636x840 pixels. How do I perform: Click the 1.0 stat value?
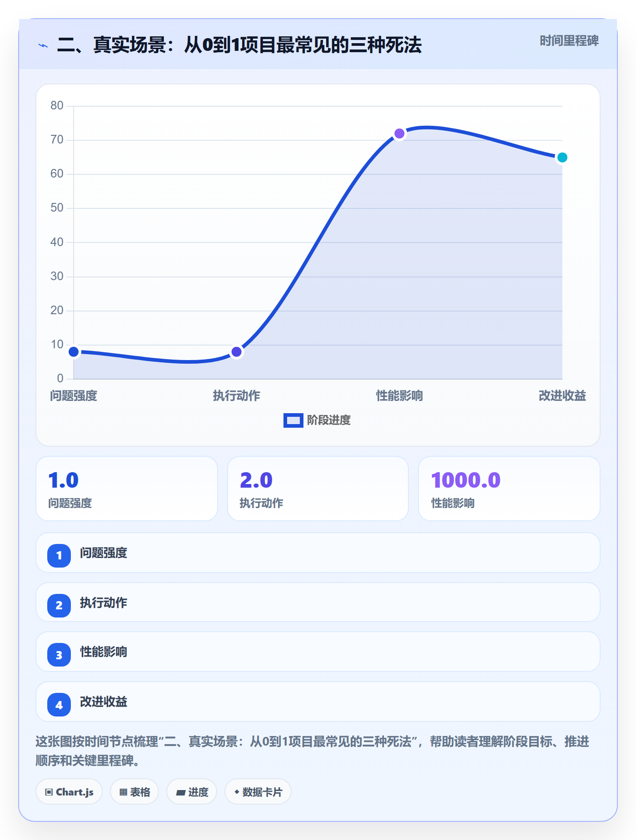[64, 480]
